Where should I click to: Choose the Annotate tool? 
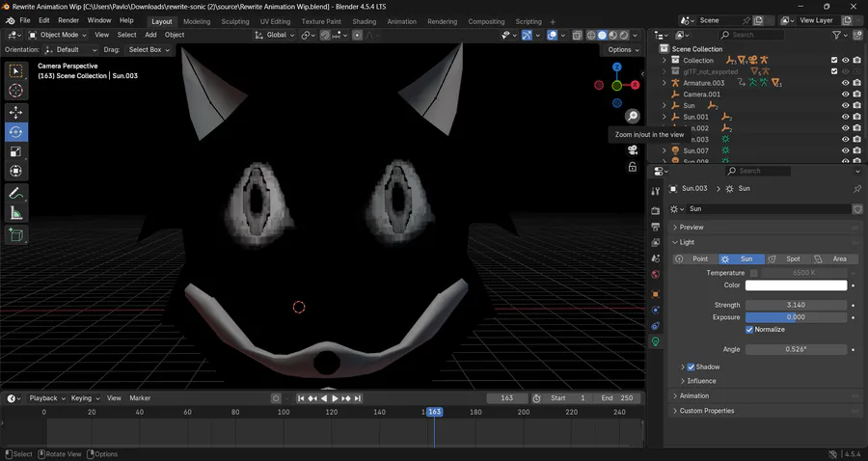(16, 194)
